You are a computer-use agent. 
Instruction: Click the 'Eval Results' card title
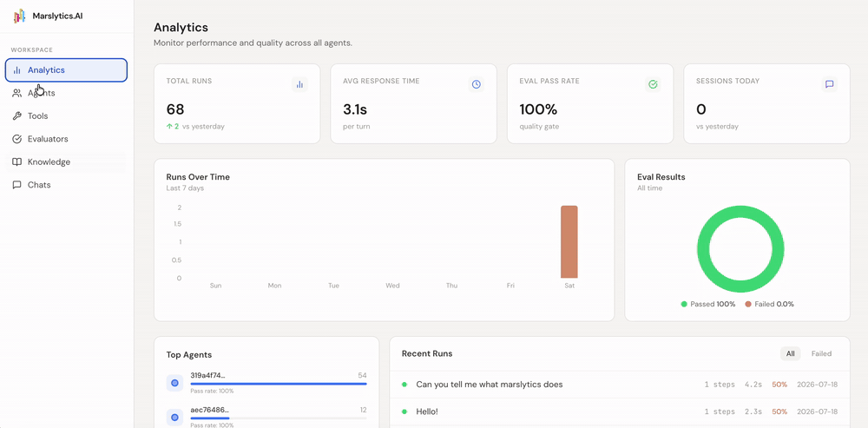click(x=661, y=177)
